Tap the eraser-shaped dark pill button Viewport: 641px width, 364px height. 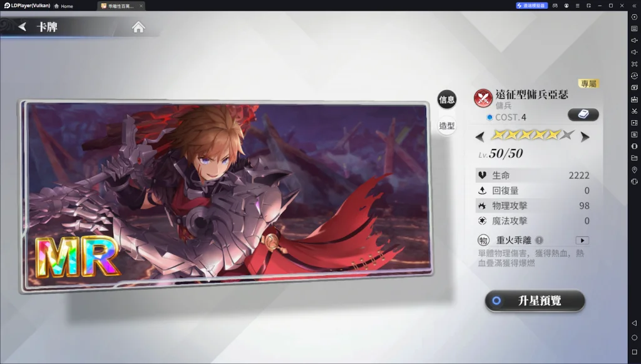[583, 115]
